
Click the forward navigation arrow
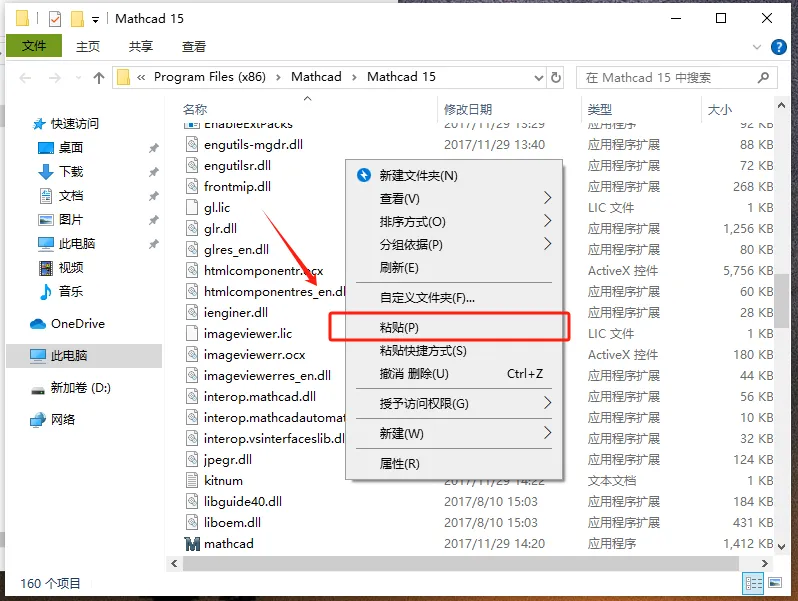(x=54, y=78)
